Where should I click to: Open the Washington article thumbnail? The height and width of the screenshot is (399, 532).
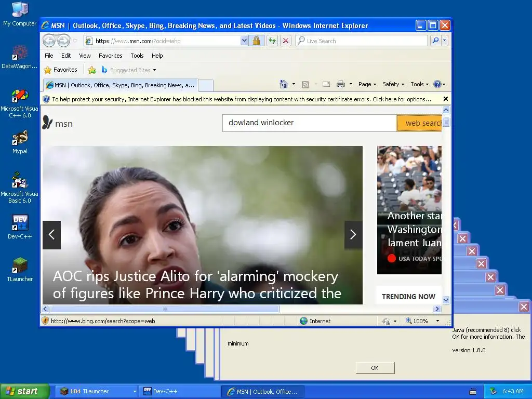(409, 210)
